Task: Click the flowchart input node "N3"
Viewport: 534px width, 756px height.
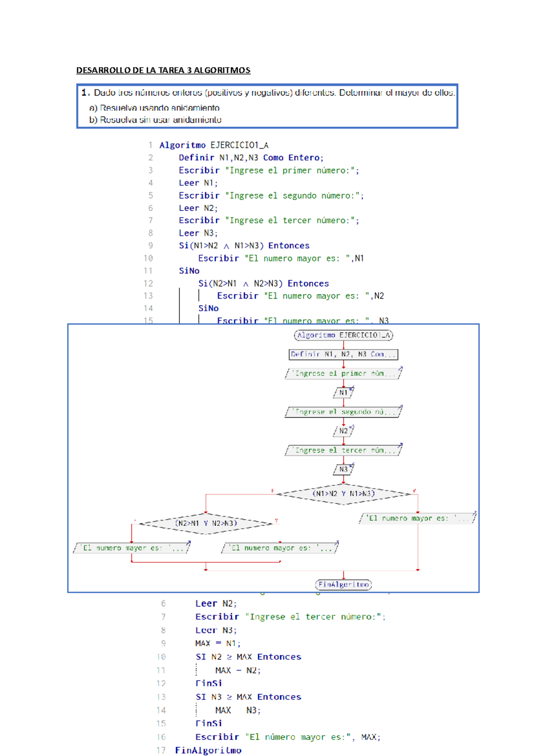Action: coord(344,469)
